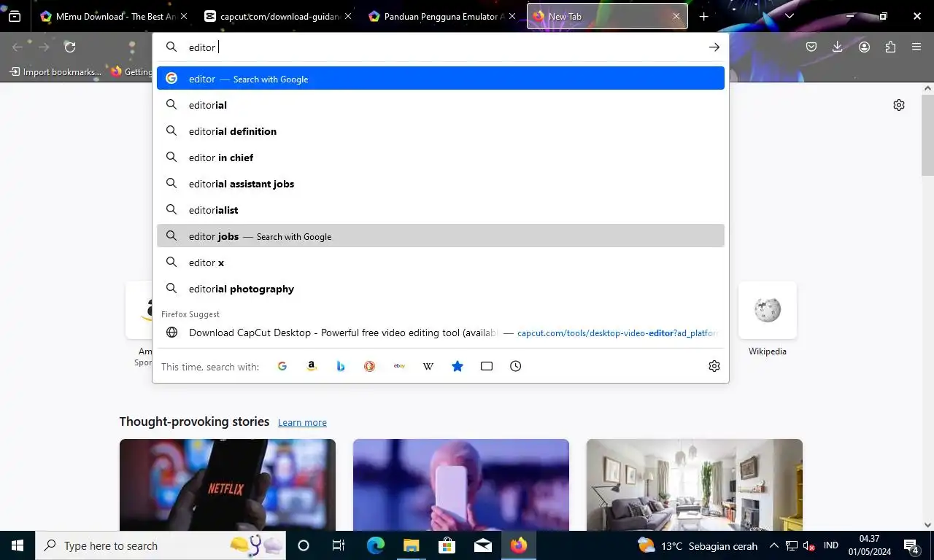The image size is (934, 560).
Task: Expand the list all tabs chevron
Action: 789,16
